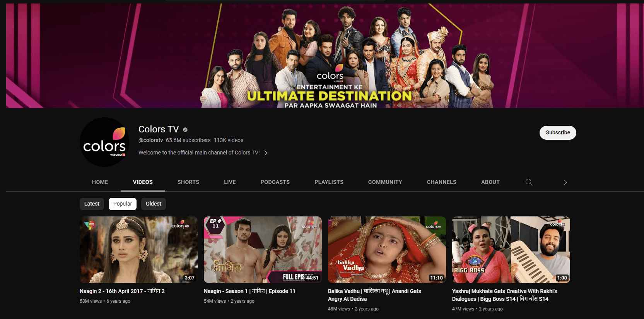
Task: Switch to the Home tab
Action: (100, 182)
